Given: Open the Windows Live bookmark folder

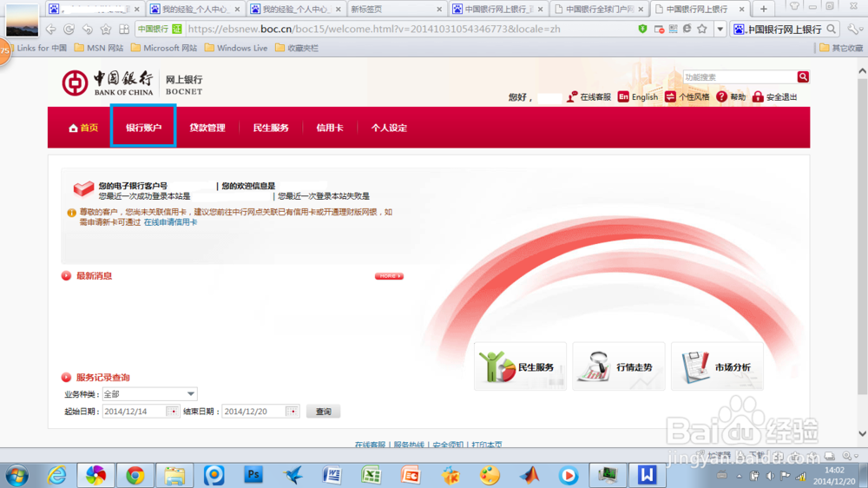Looking at the screenshot, I should tap(236, 48).
